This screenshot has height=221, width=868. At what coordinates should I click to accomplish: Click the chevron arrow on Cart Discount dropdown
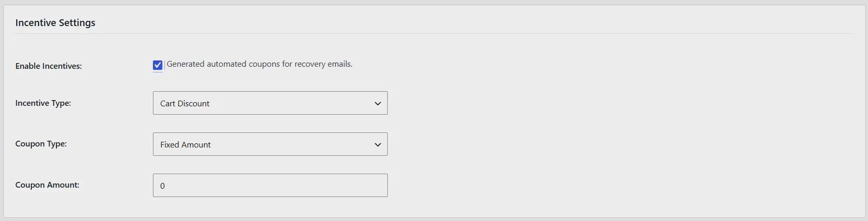pyautogui.click(x=378, y=104)
